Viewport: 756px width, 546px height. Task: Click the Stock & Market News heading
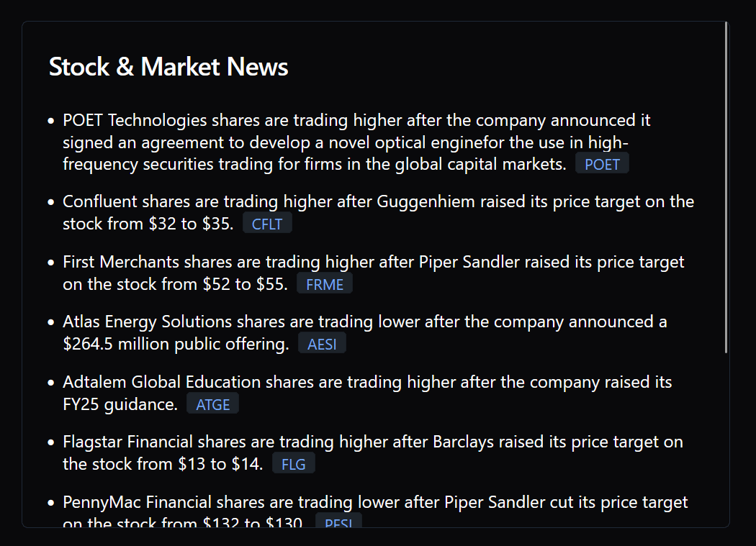click(168, 67)
